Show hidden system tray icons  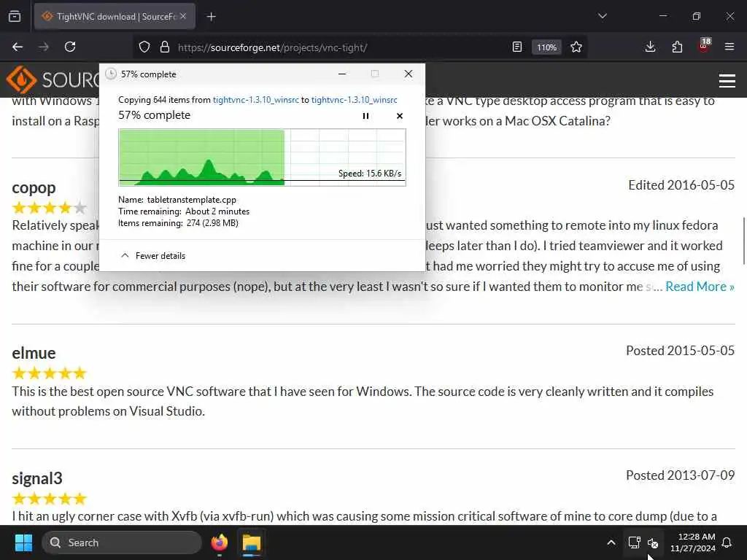(x=611, y=542)
